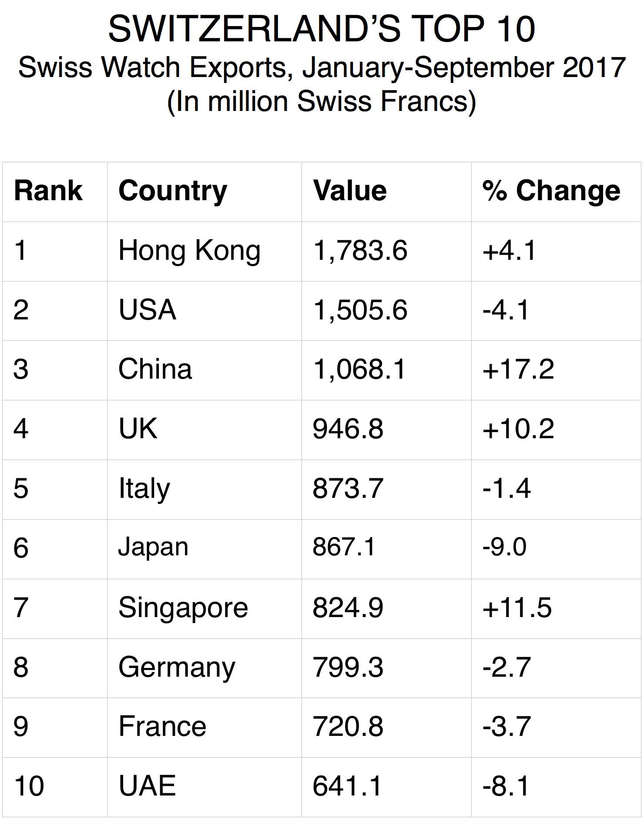Viewport: 644px width, 819px height.
Task: Select UAE's value 641.1
Action: coord(347,786)
